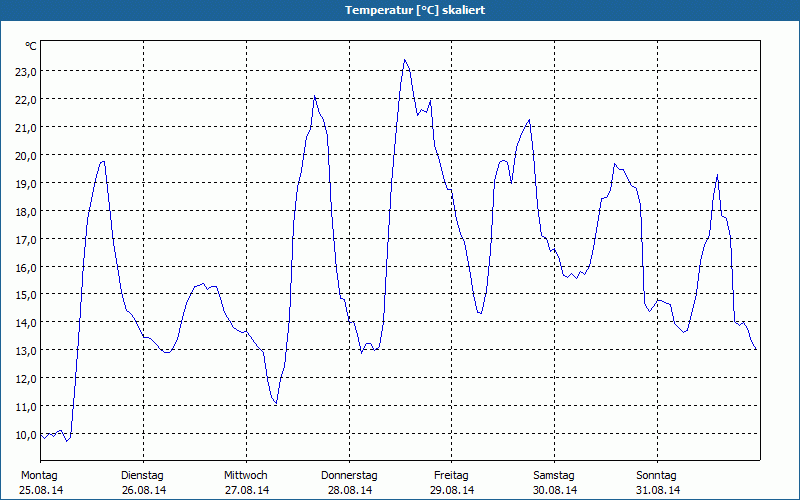Screen dimensions: 800x500
Task: Choose the Sonntag day label
Action: (656, 475)
